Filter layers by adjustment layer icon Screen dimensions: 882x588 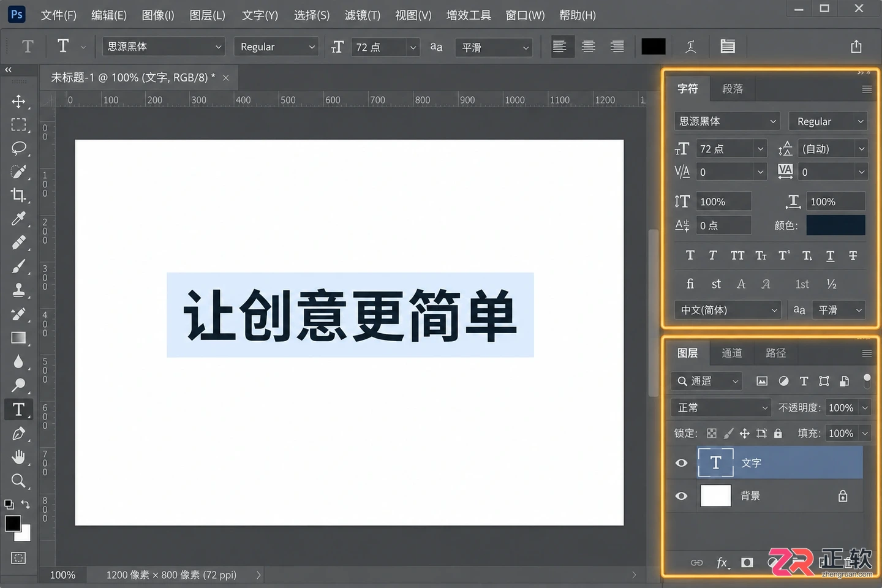(783, 381)
